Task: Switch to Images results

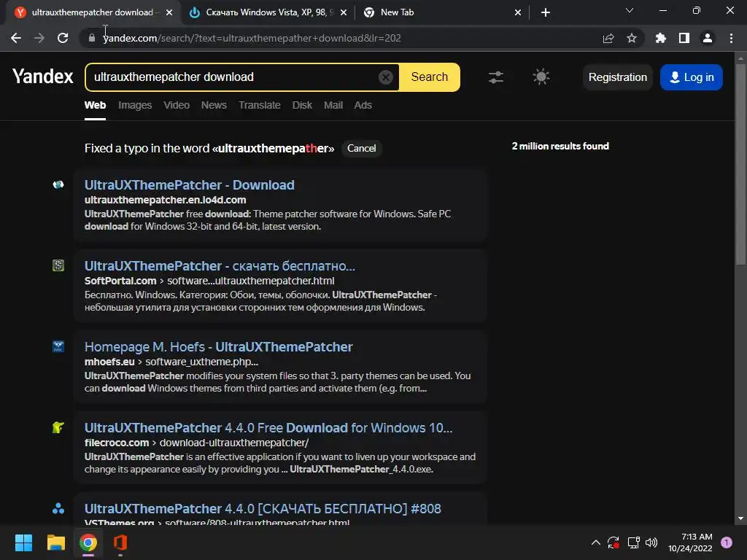Action: tap(135, 105)
